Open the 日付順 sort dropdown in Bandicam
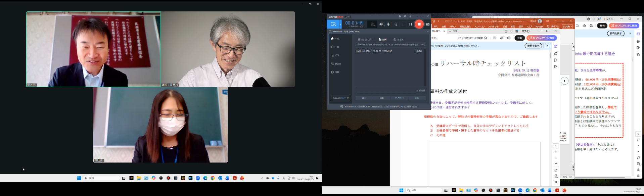The width and height of the screenshot is (644, 196). (420, 91)
